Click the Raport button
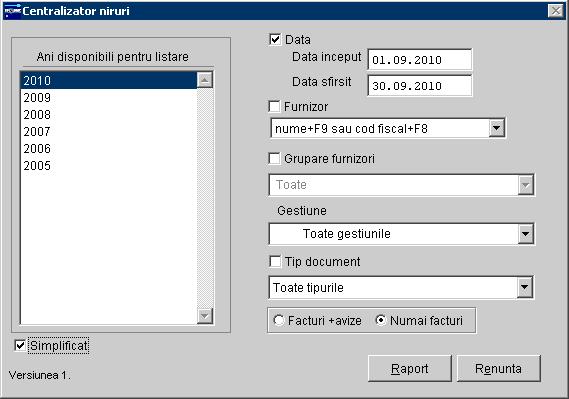Image resolution: width=569 pixels, height=399 pixels. tap(410, 369)
